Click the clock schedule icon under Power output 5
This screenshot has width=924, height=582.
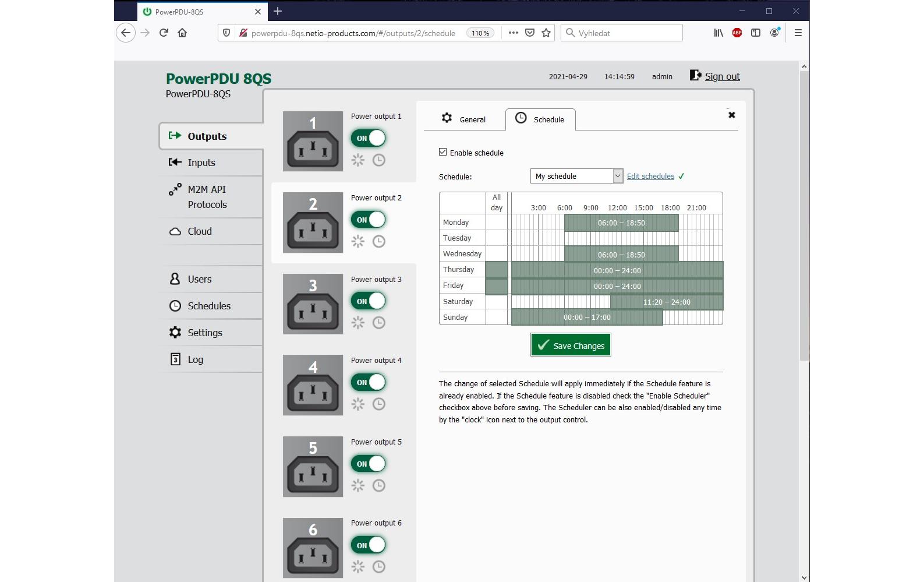point(378,485)
